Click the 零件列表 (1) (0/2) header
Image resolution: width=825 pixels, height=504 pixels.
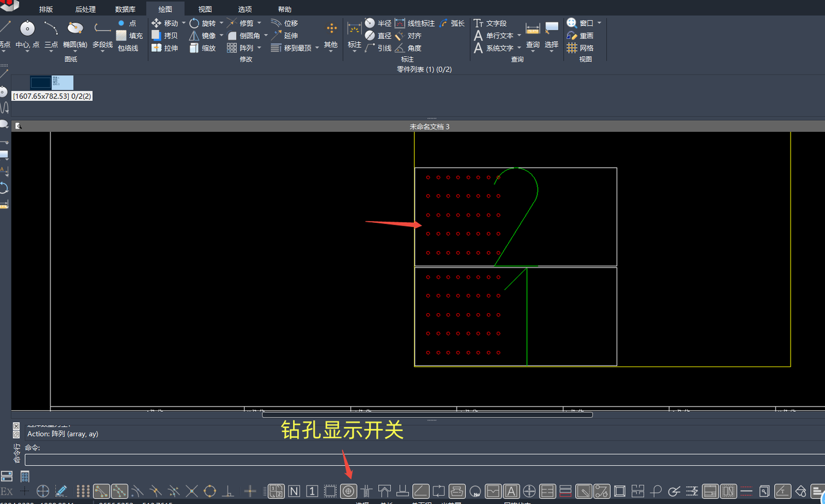click(x=425, y=69)
